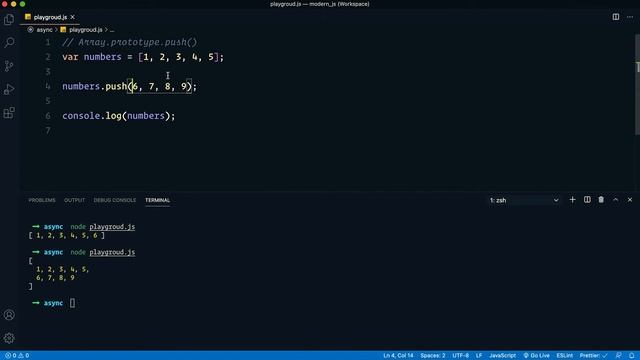Click UTF-8 encoding status item
The width and height of the screenshot is (640, 360).
coord(460,356)
